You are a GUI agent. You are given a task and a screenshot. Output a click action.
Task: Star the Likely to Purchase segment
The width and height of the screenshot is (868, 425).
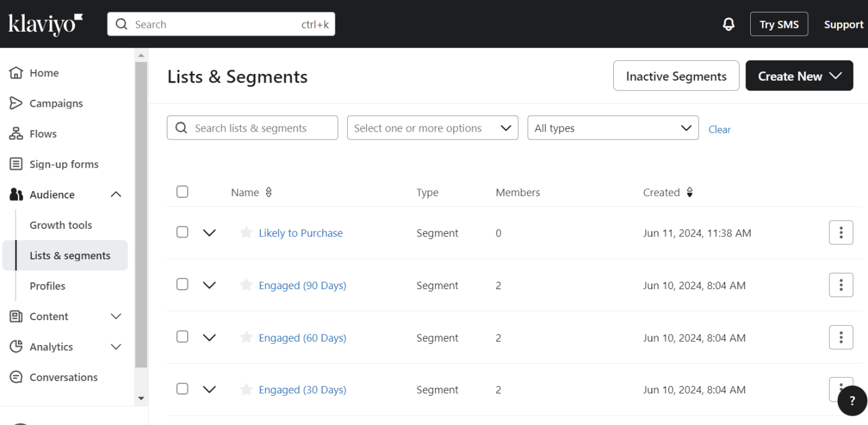click(x=246, y=233)
